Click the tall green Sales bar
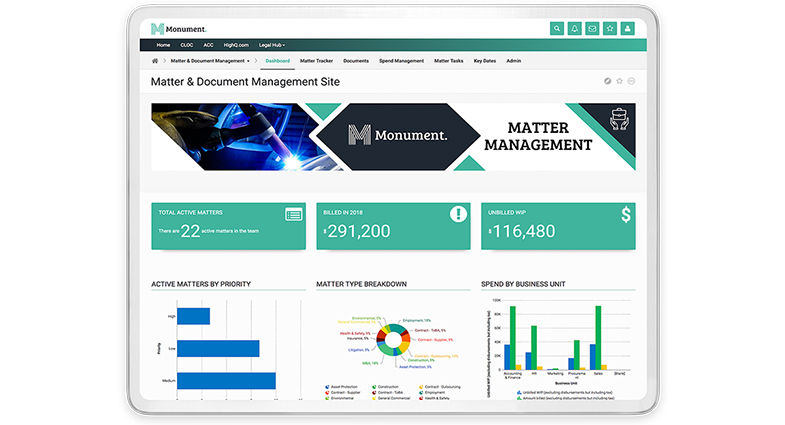This screenshot has height=425, width=785. click(598, 338)
